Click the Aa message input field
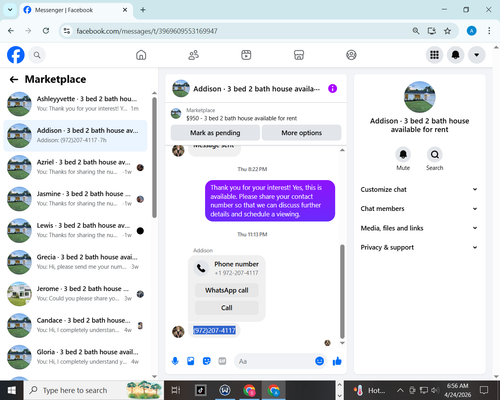The image size is (500, 400). pos(275,361)
